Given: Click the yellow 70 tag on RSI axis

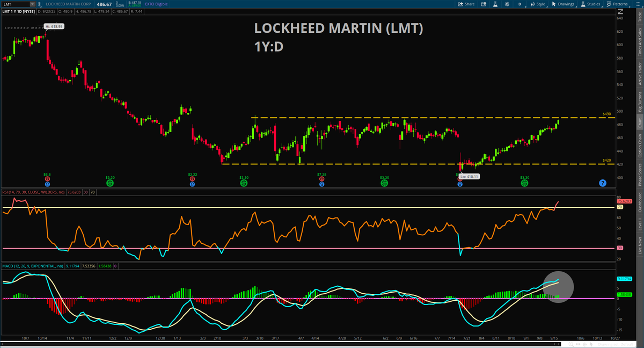Looking at the screenshot, I should 619,207.
